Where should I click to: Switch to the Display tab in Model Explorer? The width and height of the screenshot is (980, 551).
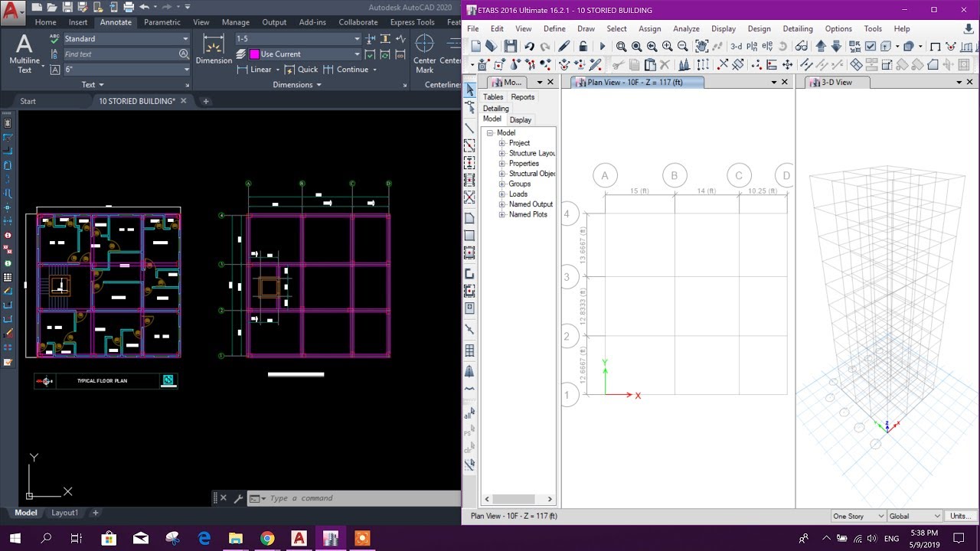coord(520,120)
